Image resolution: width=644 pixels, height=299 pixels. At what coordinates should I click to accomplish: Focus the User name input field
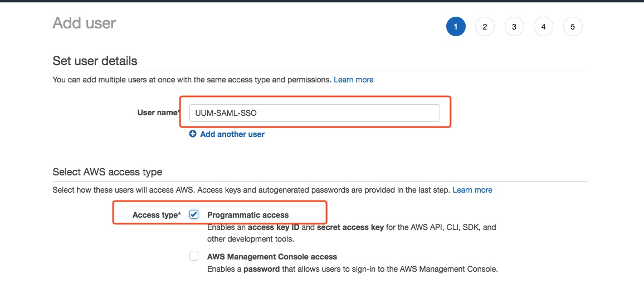pyautogui.click(x=315, y=113)
